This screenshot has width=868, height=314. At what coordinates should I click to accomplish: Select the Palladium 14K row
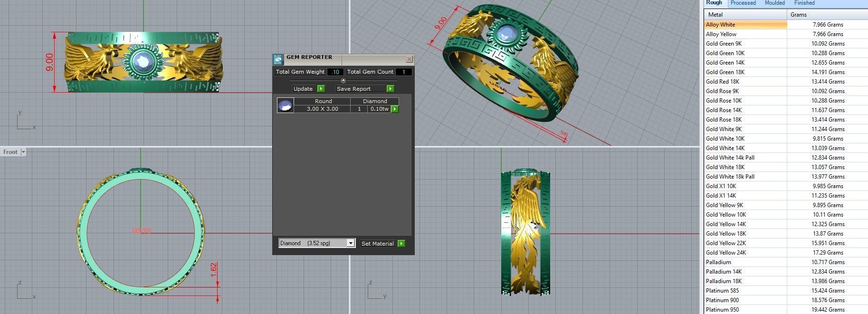[x=786, y=272]
